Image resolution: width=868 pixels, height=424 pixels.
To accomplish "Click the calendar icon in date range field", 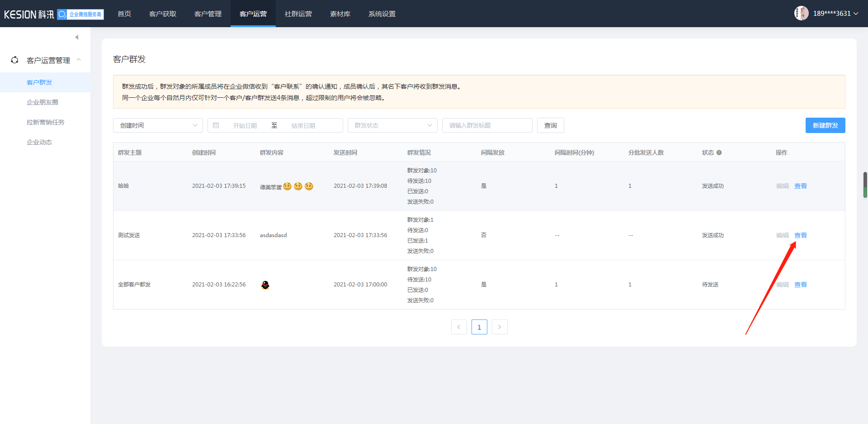I will (x=216, y=125).
